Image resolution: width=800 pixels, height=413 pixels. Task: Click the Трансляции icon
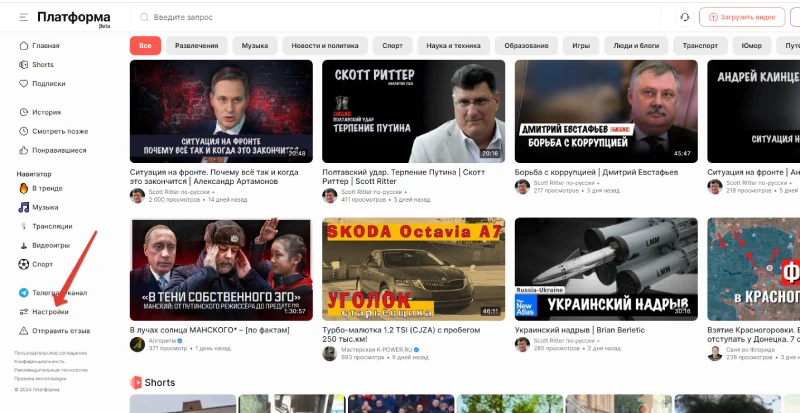[23, 226]
